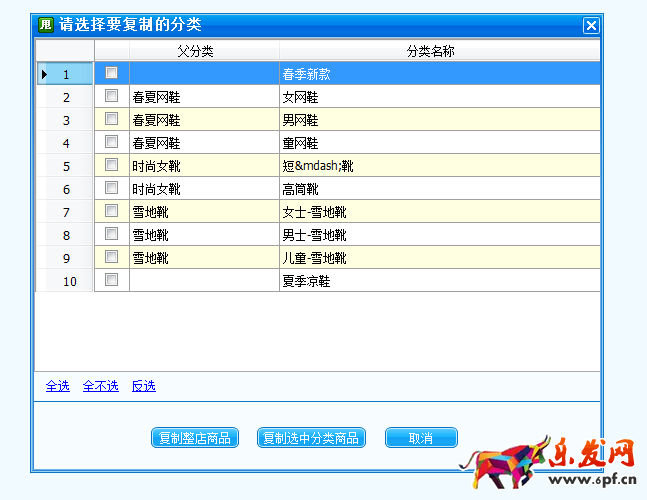This screenshot has width=647, height=500.
Task: Click the 父分类 column header
Action: (x=203, y=51)
